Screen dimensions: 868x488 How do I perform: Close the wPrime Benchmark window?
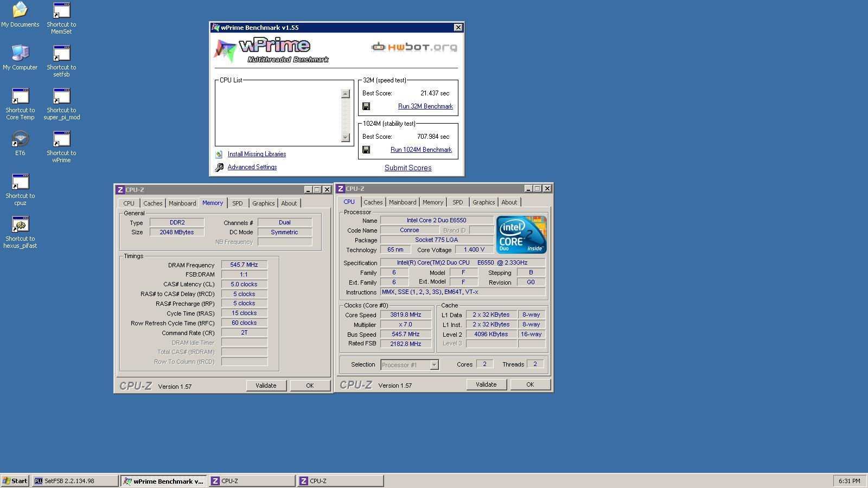(x=458, y=27)
